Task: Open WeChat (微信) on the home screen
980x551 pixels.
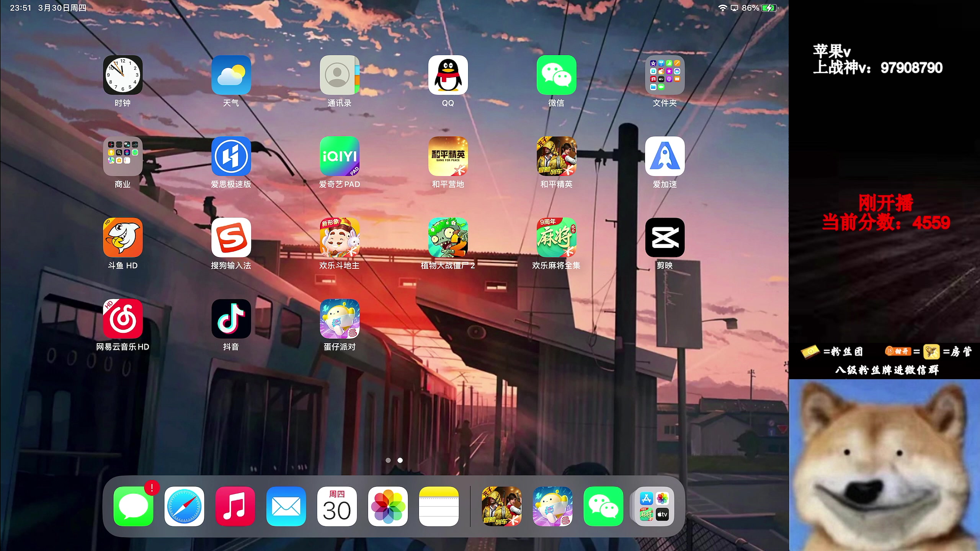Action: tap(556, 75)
